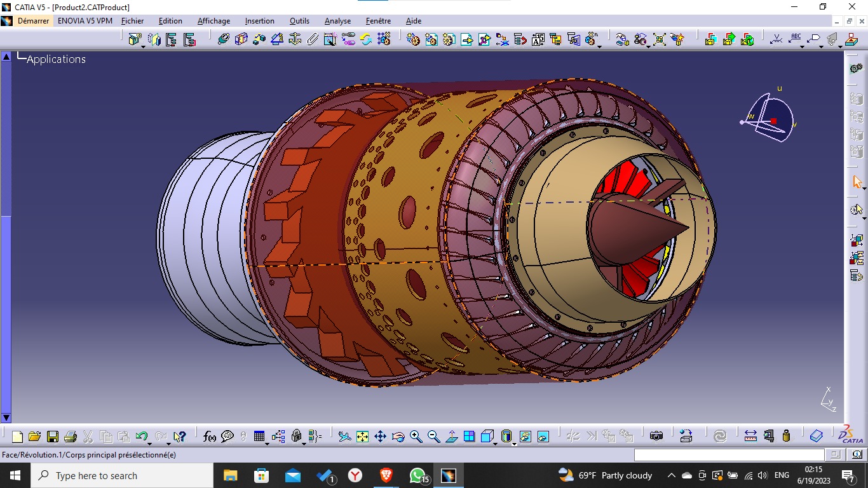Click the Zoom In magnifier
Viewport: 868px width, 488px height.
point(416,437)
